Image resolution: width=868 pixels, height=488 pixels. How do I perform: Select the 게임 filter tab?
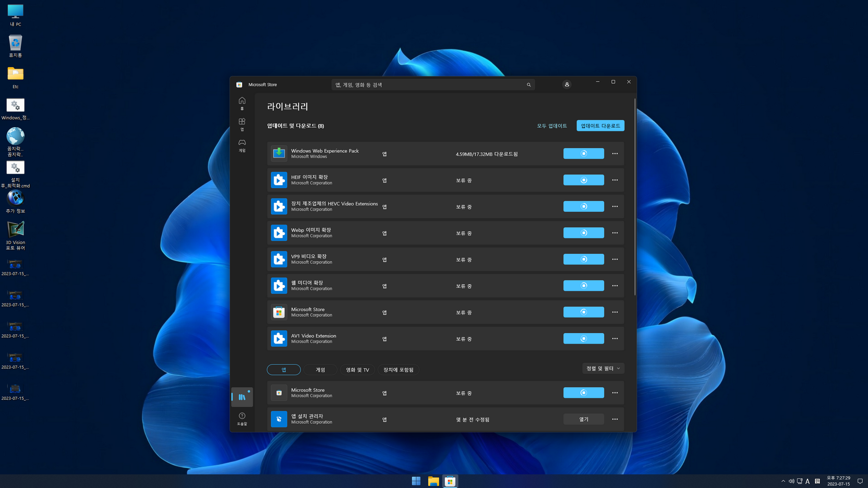[x=320, y=370]
